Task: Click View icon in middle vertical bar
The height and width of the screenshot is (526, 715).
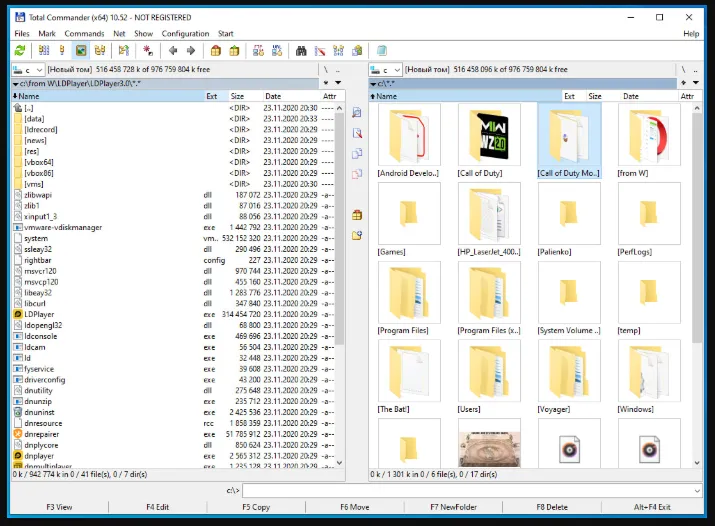Action: pyautogui.click(x=357, y=112)
